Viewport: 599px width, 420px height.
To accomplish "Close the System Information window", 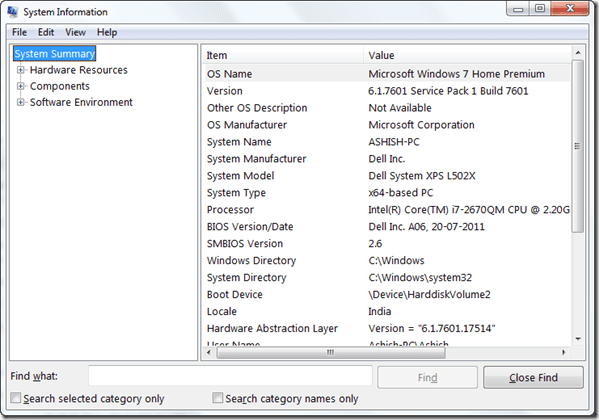I will (570, 8).
